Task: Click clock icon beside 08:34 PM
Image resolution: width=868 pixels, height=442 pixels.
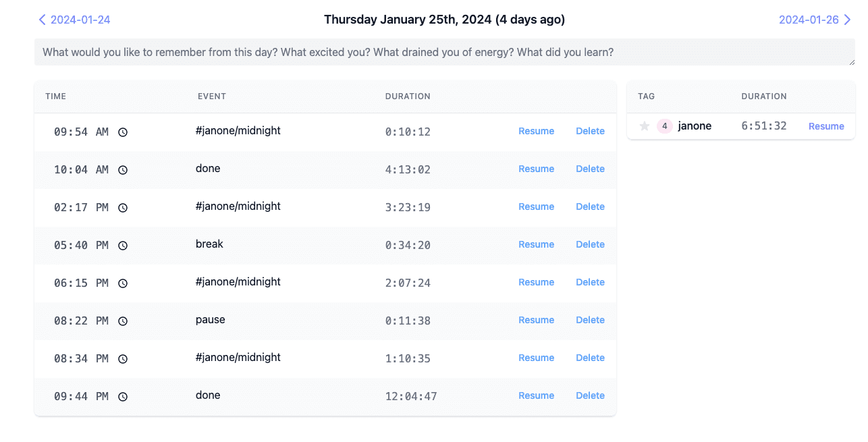Action: click(123, 359)
